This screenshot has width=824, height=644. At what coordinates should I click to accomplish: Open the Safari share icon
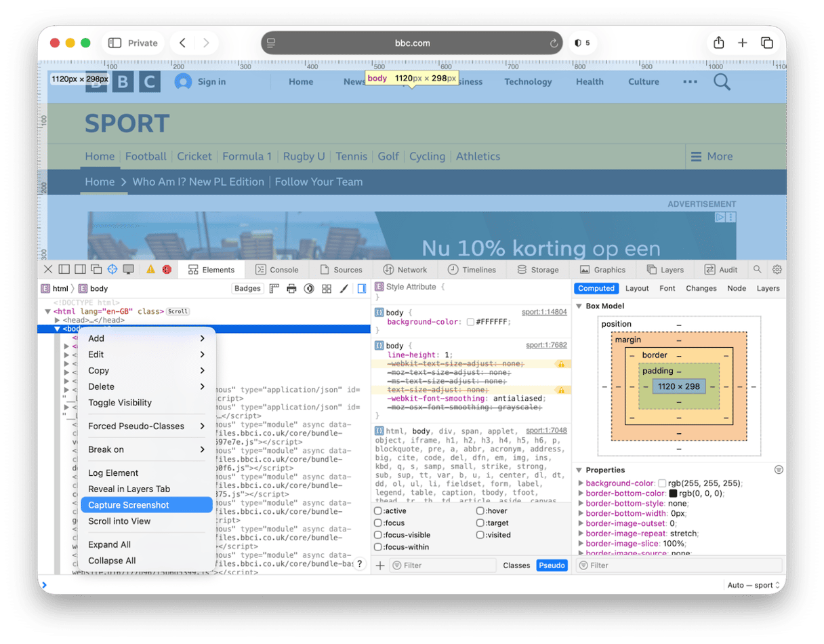point(718,43)
